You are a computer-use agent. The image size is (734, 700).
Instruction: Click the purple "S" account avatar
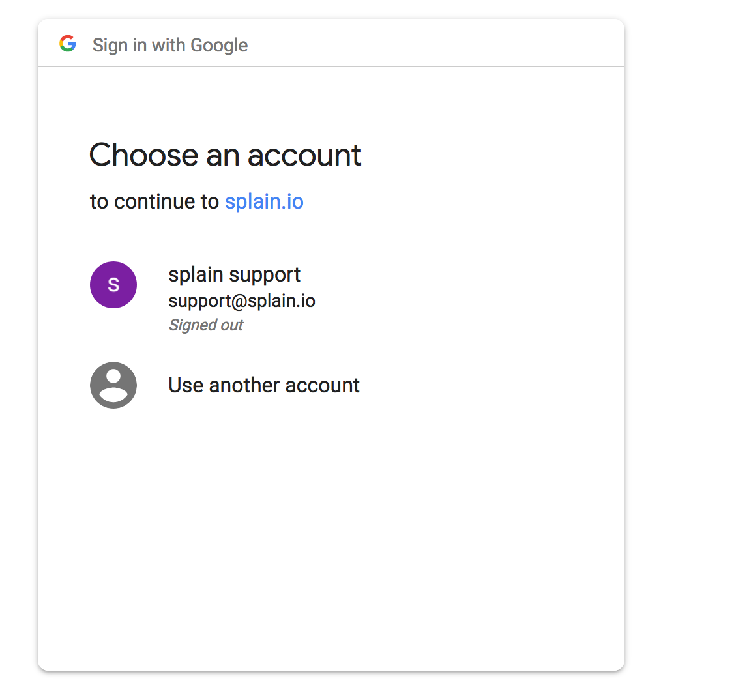point(113,285)
